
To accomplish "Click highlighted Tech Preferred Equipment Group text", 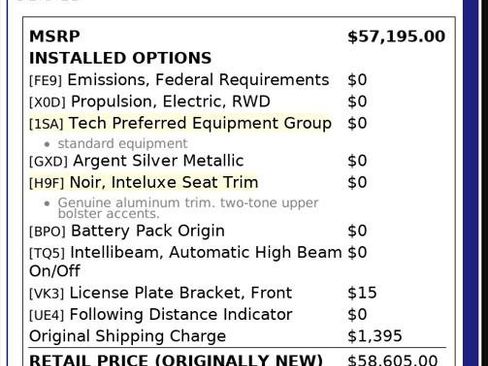I will pyautogui.click(x=200, y=123).
